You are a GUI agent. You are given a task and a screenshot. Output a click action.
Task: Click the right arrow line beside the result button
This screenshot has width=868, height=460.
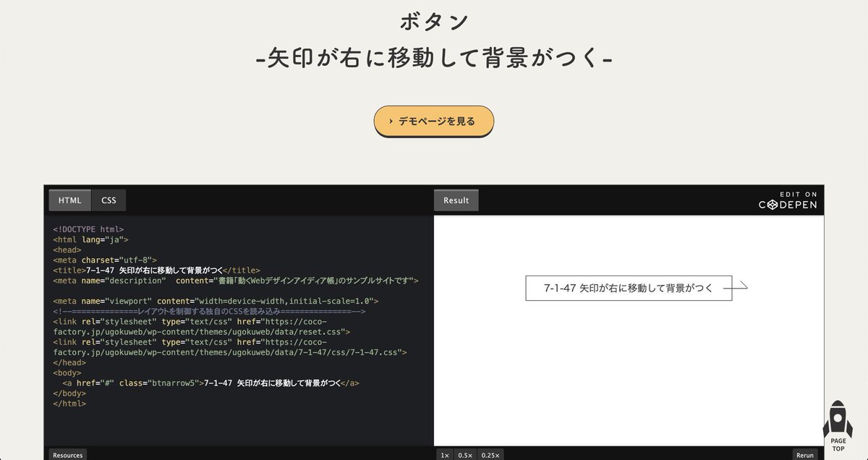[x=736, y=287]
